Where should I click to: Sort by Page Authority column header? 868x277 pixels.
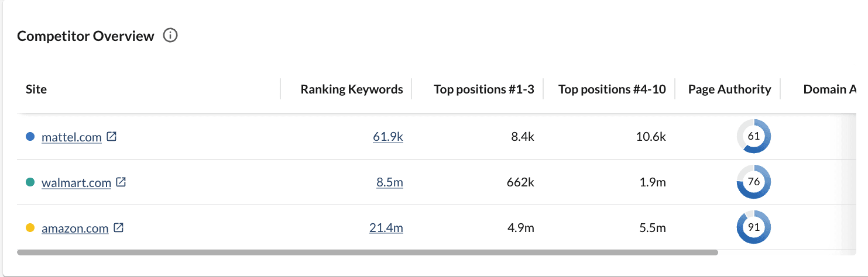click(x=729, y=89)
